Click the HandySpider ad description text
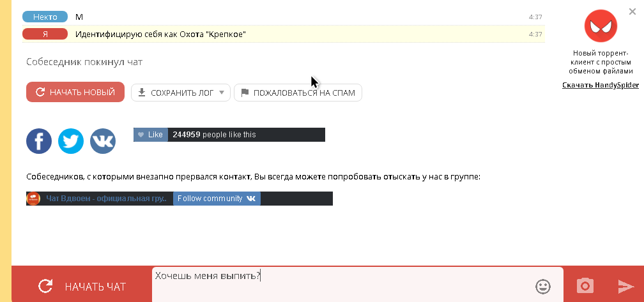This screenshot has width=644, height=302. (x=601, y=62)
